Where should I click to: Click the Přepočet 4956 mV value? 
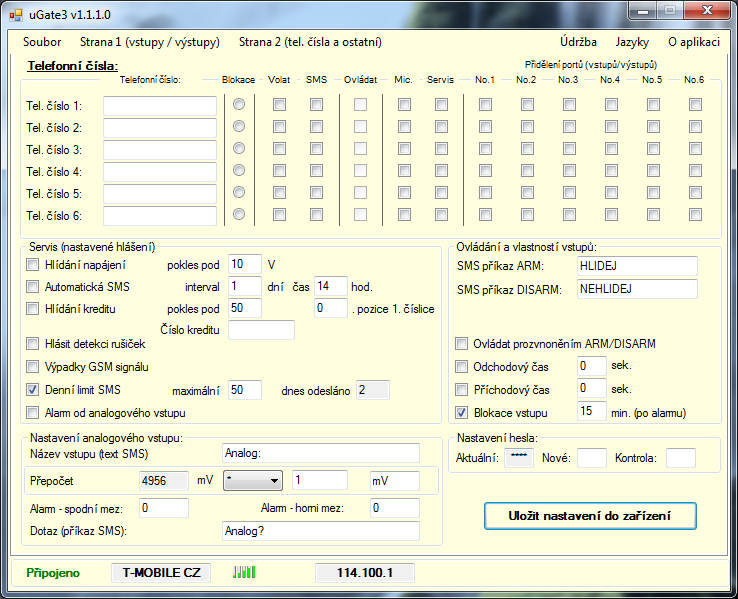(164, 480)
